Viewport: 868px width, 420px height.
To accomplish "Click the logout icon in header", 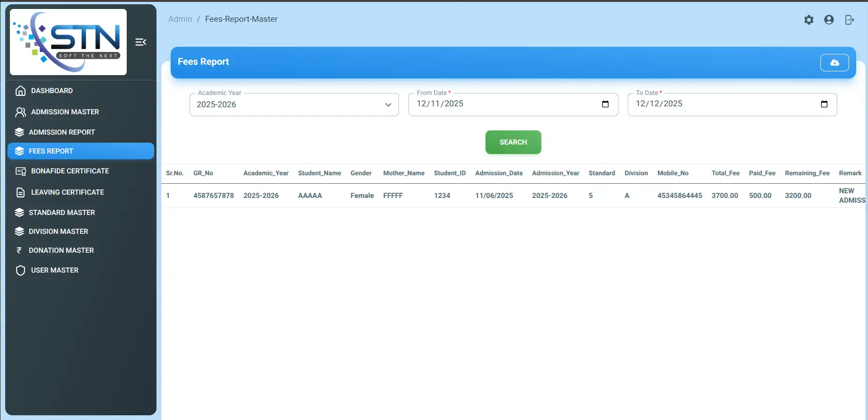I will [849, 20].
